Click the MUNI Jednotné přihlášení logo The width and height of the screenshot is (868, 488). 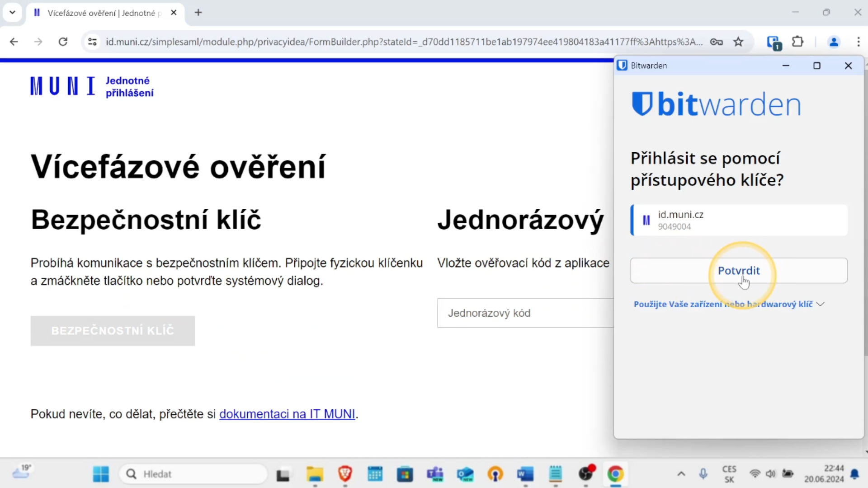pyautogui.click(x=92, y=86)
